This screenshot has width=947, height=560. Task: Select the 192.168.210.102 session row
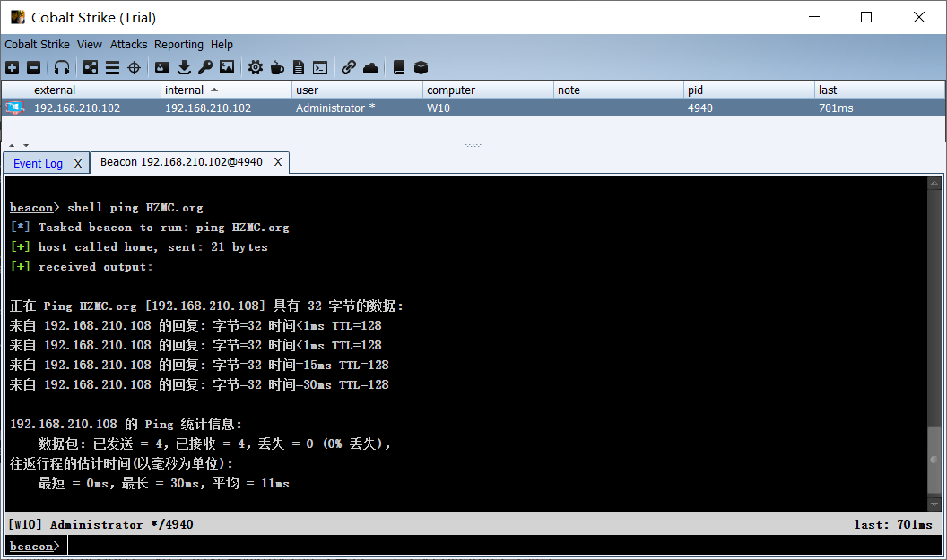[359, 108]
